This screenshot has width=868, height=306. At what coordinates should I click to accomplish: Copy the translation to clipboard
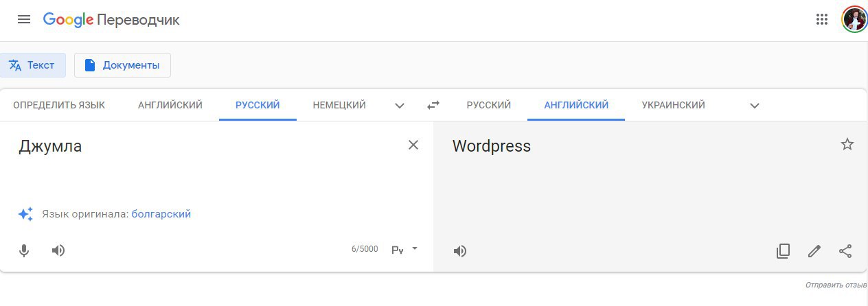783,251
